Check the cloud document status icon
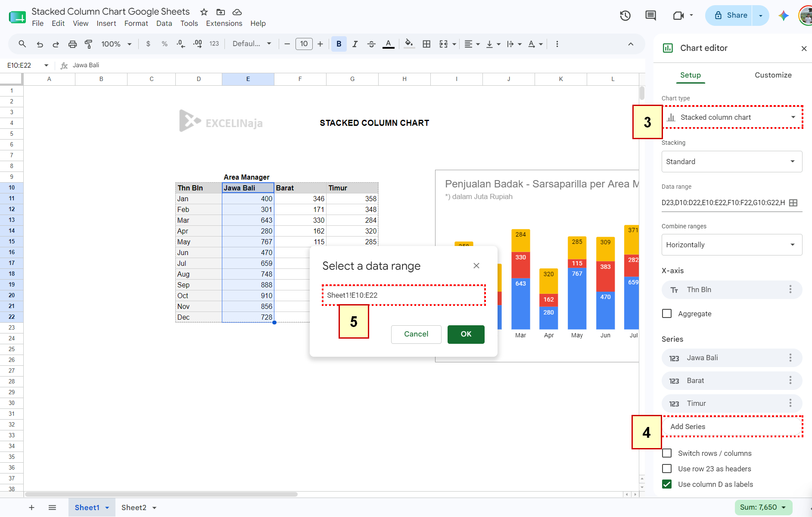This screenshot has width=812, height=517. tap(237, 12)
